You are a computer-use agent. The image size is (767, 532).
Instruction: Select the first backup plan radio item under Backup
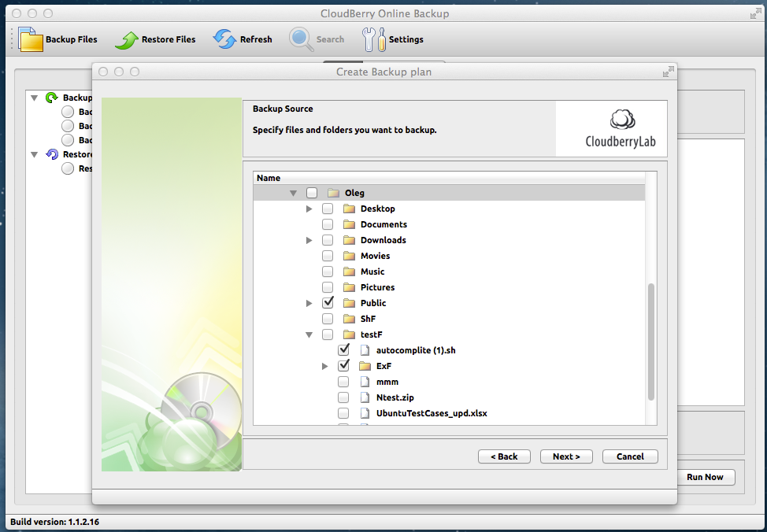pos(68,112)
